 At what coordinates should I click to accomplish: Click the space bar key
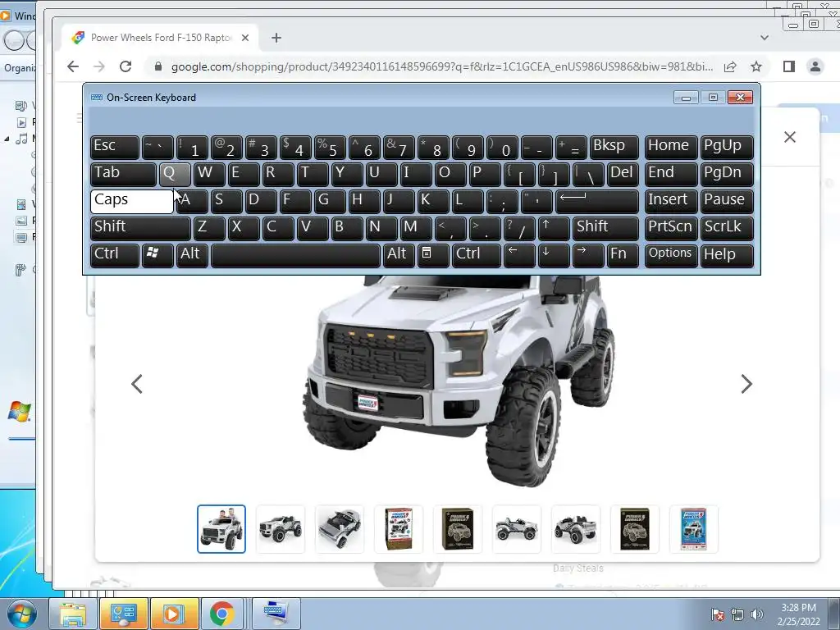[x=295, y=256]
